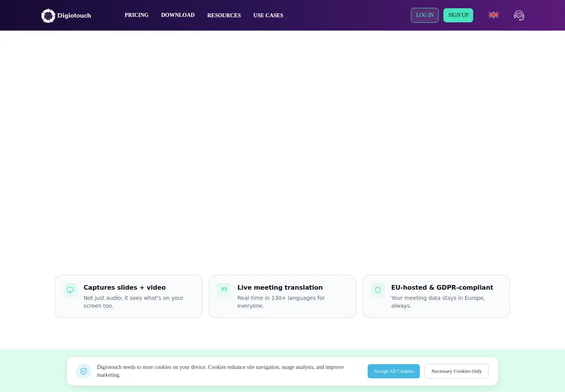Open the Pricing menu item
Viewport: 565px width, 392px height.
pos(137,15)
